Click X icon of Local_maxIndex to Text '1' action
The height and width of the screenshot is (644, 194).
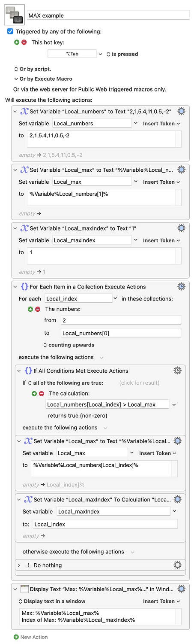[24, 228]
